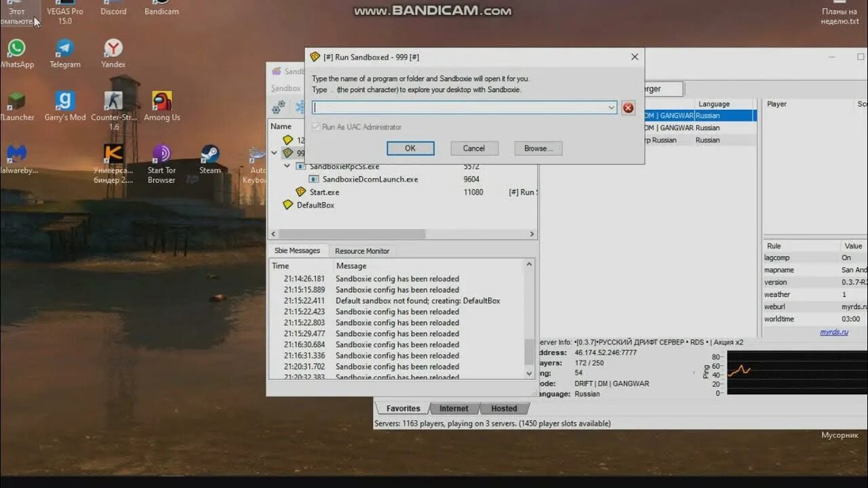Open the Steam desktop icon
Viewport: 868px width, 488px height.
tap(210, 159)
